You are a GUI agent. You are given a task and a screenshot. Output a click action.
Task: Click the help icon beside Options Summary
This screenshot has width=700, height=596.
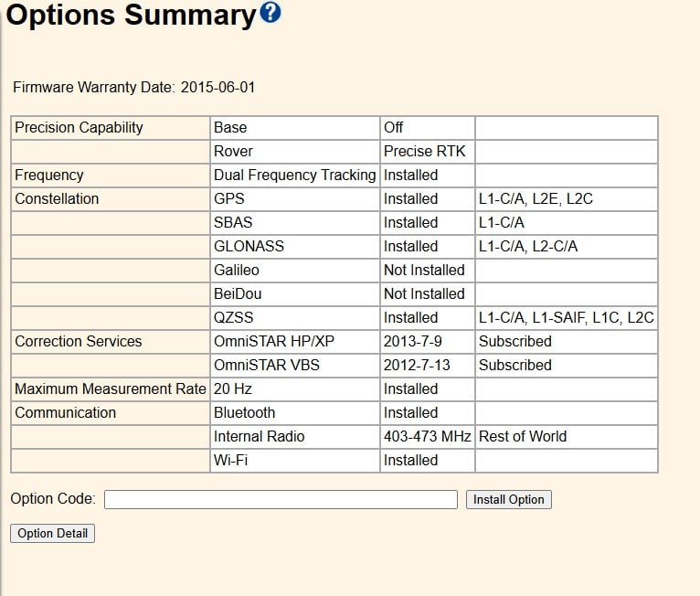click(270, 13)
